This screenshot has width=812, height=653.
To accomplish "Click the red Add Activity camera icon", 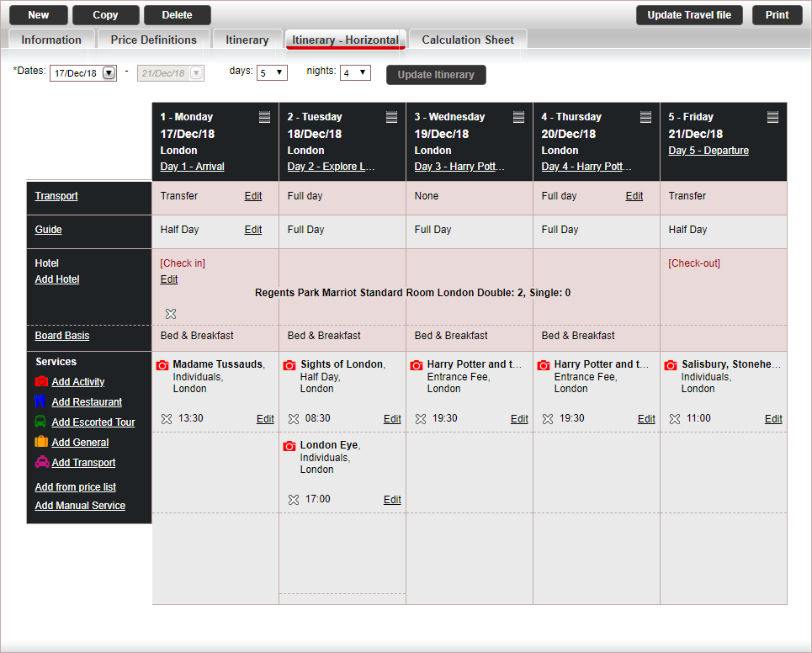I will pyautogui.click(x=41, y=381).
